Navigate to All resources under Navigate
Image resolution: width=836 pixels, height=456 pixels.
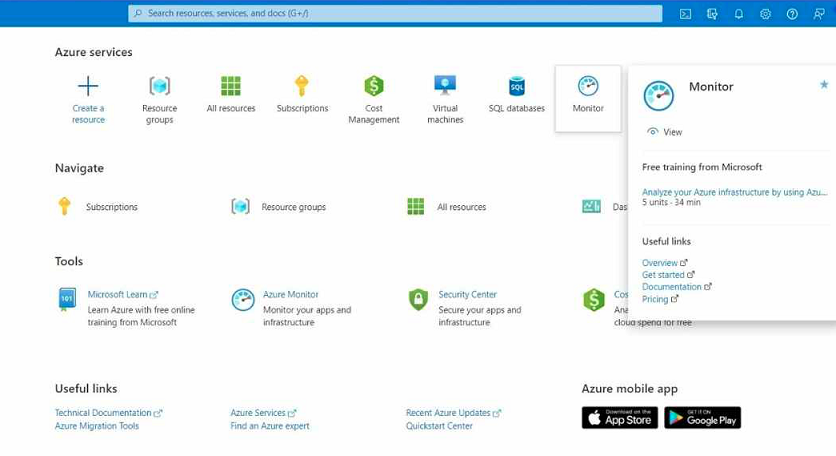tap(461, 207)
